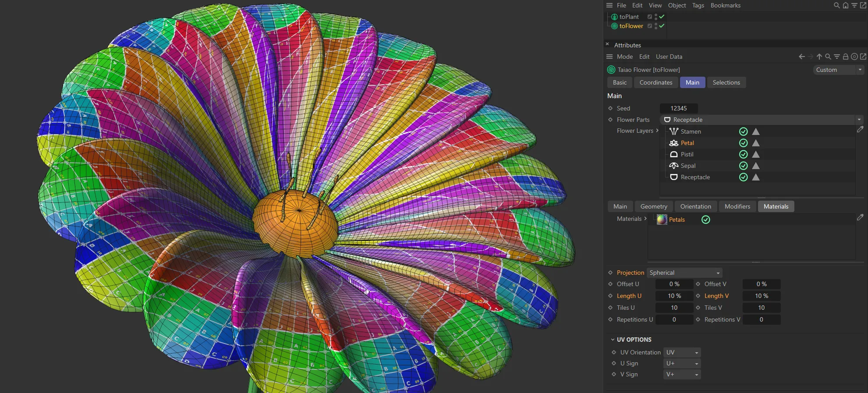Click the Pistil layer icon
868x393 pixels.
tap(674, 154)
